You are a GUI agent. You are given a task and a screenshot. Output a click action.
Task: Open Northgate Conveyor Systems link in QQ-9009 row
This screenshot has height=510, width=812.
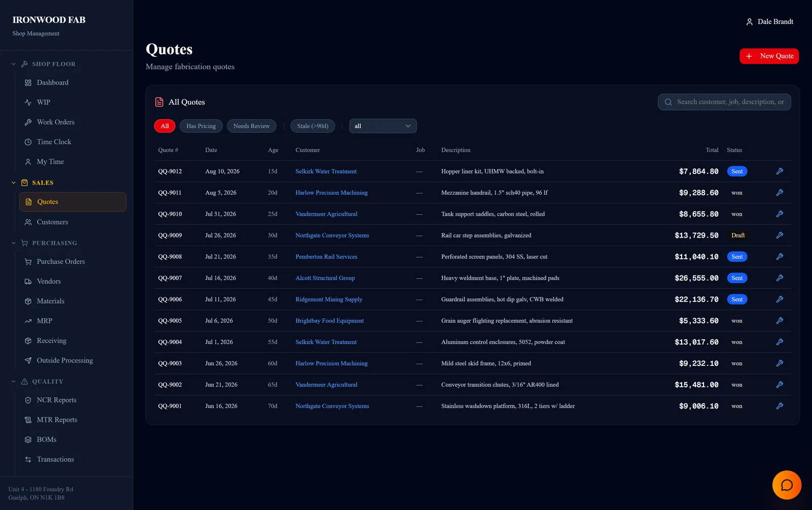332,235
